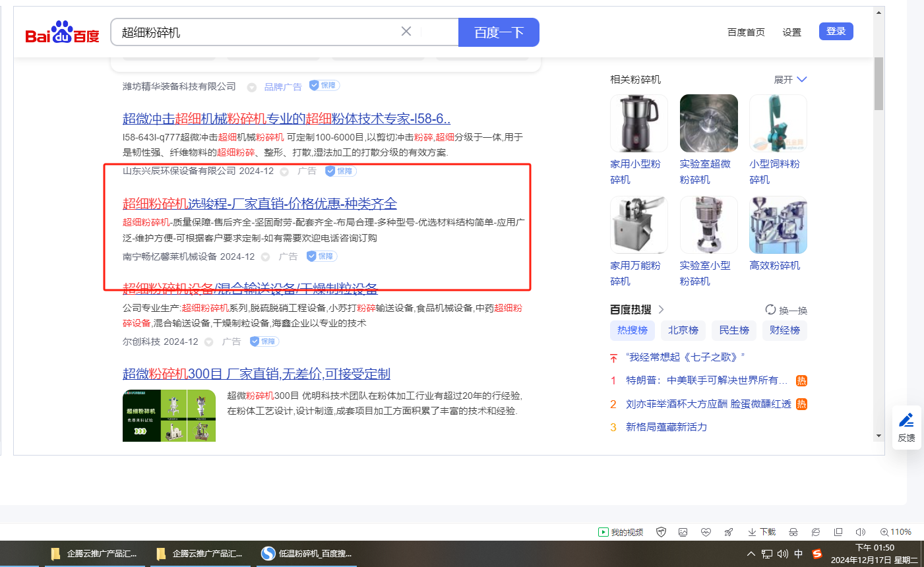
Task: Open the 下载 downloads manager
Action: pyautogui.click(x=762, y=532)
